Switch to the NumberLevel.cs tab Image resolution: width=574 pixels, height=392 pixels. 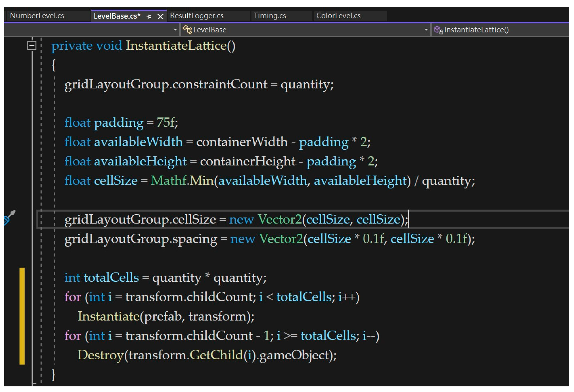coord(37,16)
